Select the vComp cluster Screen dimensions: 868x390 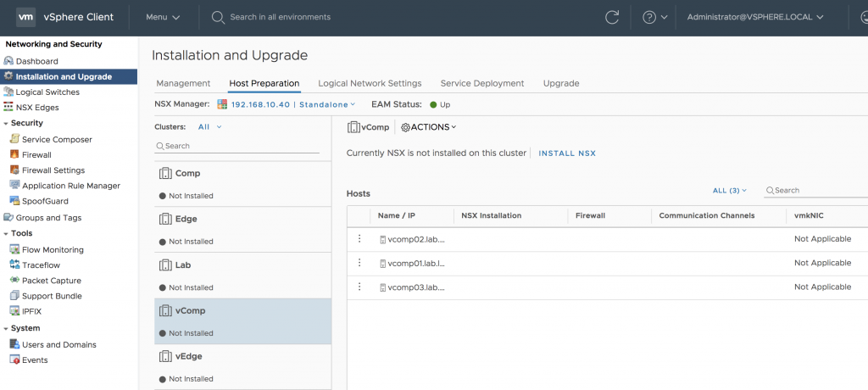[243, 321]
